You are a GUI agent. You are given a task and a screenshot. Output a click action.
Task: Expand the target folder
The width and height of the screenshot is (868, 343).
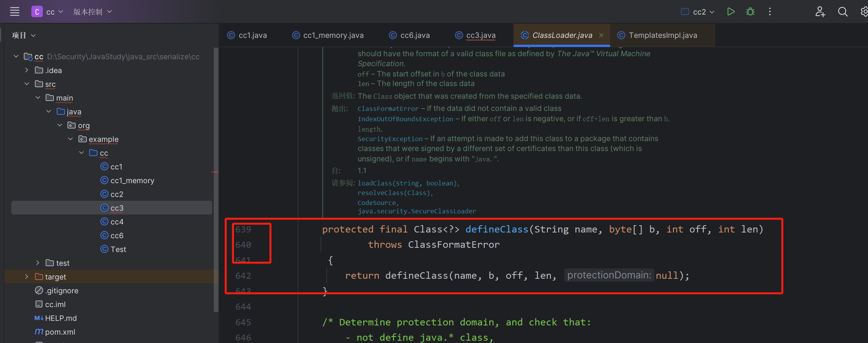[x=26, y=276]
